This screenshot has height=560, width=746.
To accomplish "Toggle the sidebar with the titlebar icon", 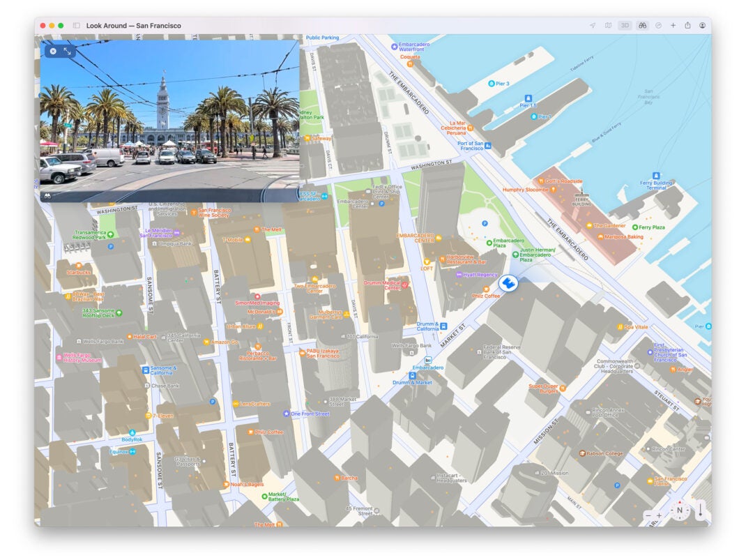I will point(77,26).
